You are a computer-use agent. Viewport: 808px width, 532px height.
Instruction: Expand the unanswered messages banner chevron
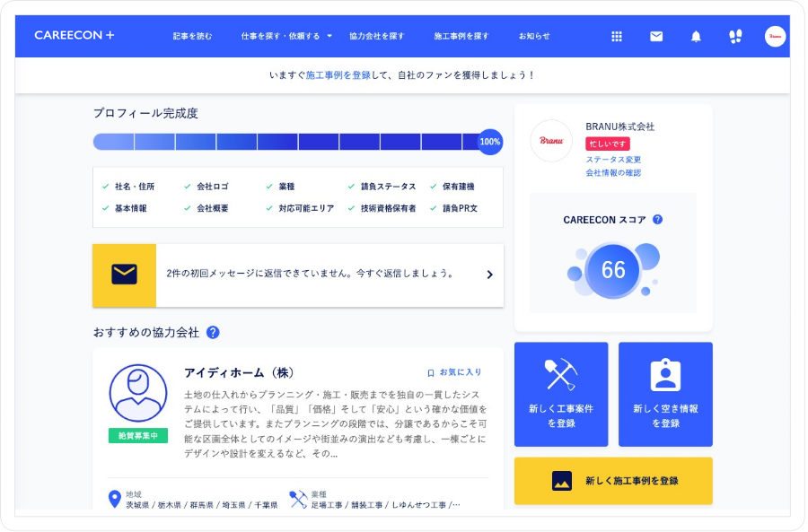(491, 273)
